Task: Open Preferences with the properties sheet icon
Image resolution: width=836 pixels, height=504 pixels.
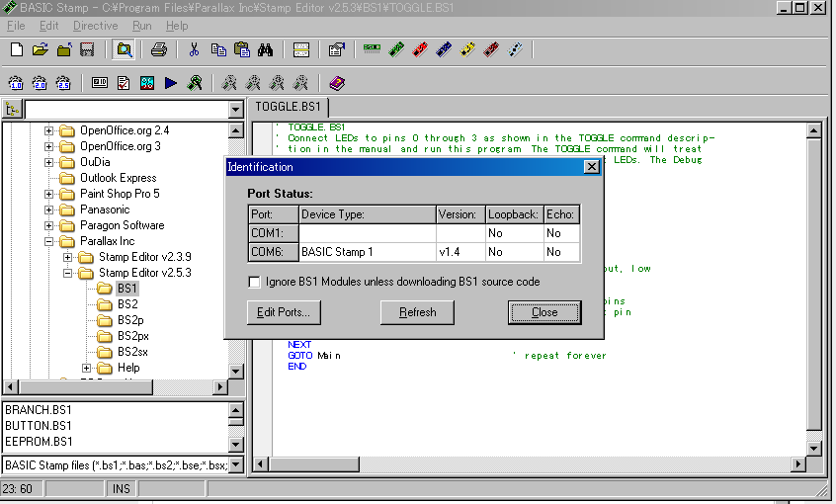Action: coord(336,50)
